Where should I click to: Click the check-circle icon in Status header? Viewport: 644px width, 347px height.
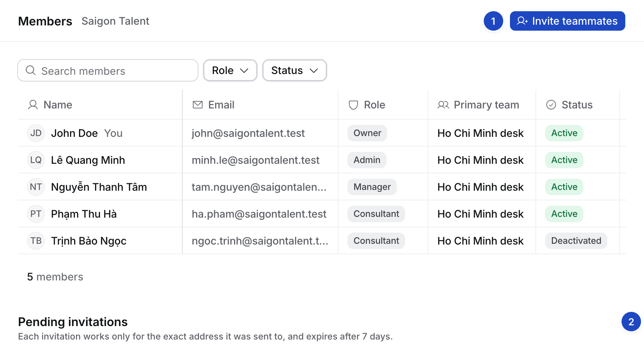click(551, 105)
